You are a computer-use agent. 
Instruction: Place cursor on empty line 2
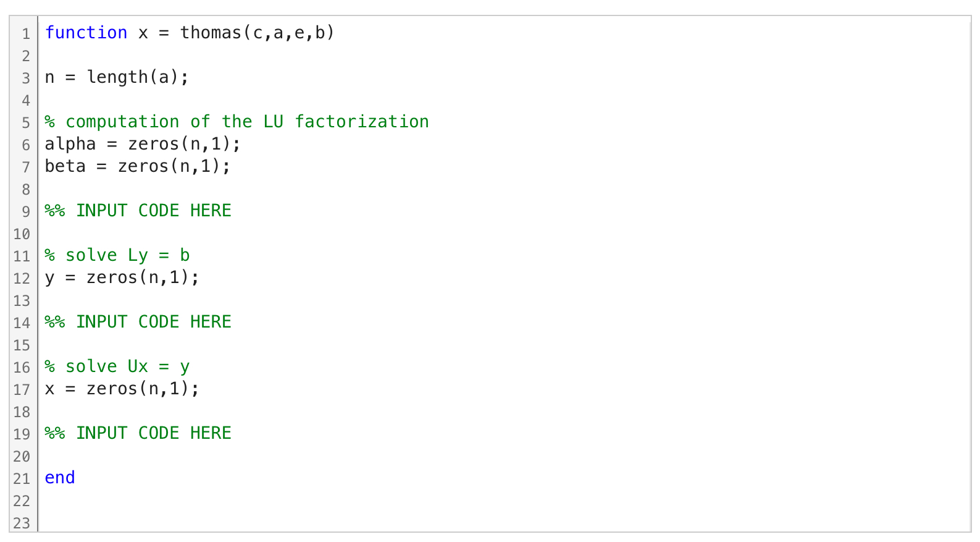pos(504,56)
